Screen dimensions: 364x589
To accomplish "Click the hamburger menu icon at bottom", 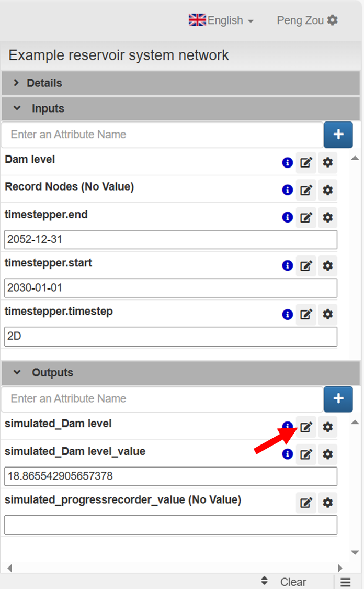I will pos(345,582).
